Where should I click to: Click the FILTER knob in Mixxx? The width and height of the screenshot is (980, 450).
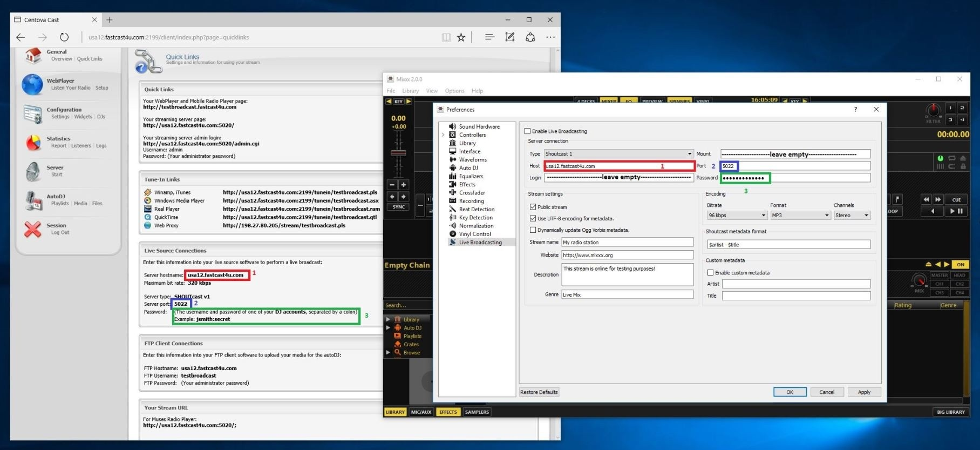(933, 111)
